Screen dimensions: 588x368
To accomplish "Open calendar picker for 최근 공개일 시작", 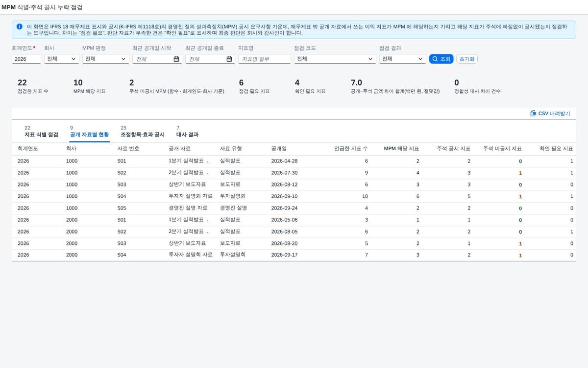I will (176, 59).
